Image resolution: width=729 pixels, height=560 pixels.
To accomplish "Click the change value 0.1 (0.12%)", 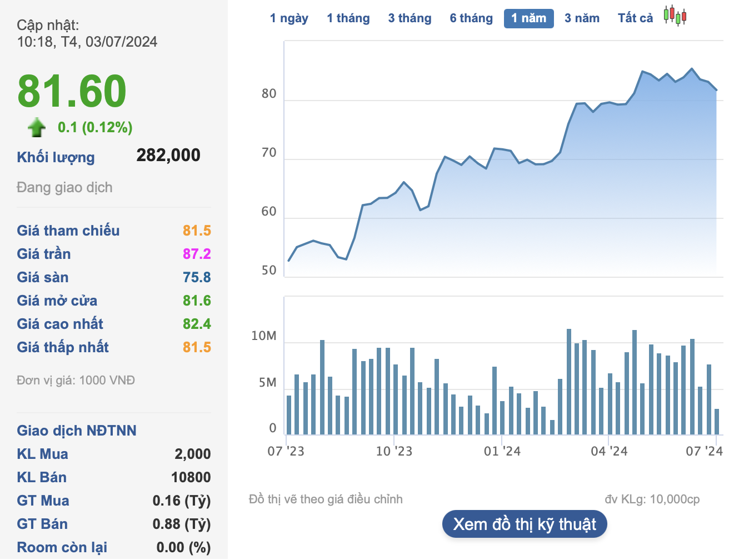I will pos(95,127).
